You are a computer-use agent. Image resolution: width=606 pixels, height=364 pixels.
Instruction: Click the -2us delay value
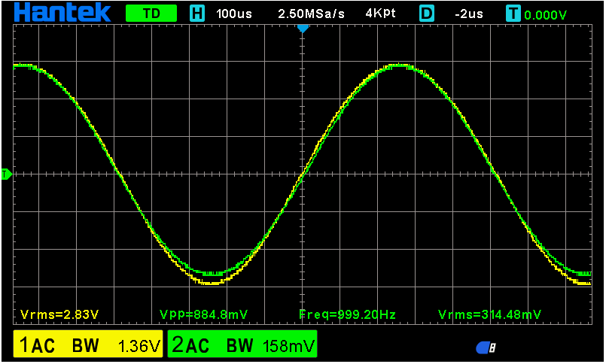[469, 14]
